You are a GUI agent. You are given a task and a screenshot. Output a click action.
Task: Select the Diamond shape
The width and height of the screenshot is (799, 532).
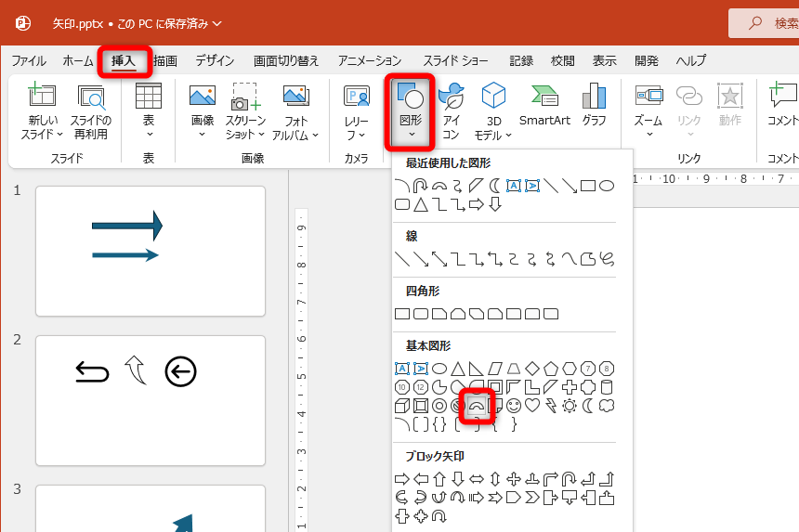pyautogui.click(x=532, y=369)
